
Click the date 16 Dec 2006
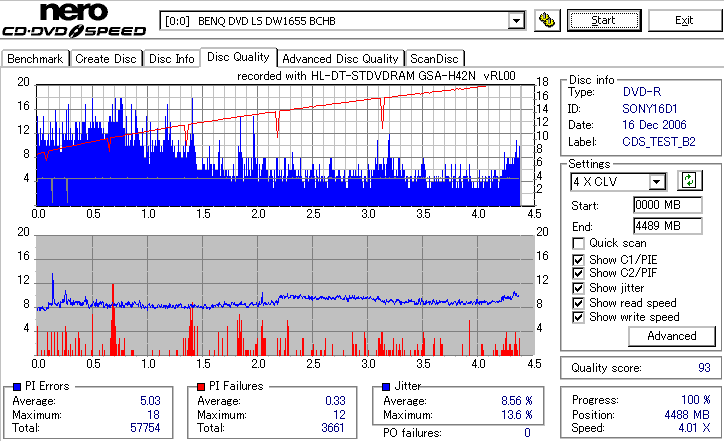click(x=654, y=125)
